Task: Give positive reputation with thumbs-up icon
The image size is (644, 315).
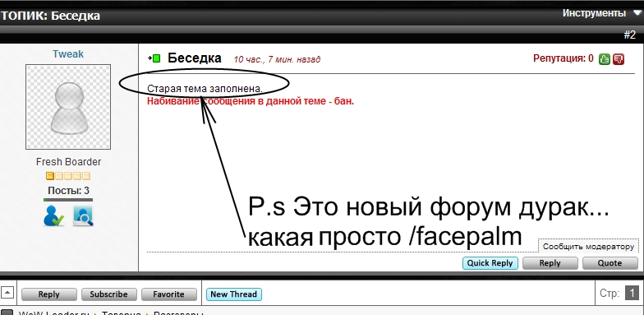Action: pyautogui.click(x=605, y=59)
